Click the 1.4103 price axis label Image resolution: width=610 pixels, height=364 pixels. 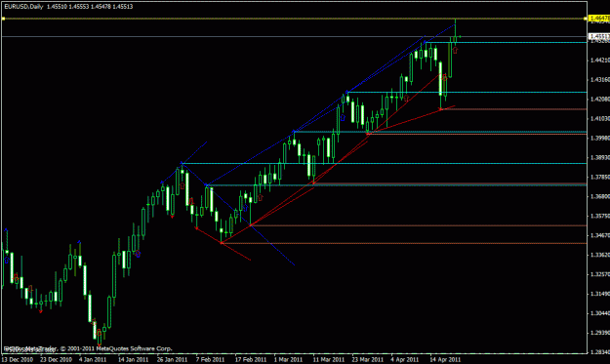(x=600, y=119)
